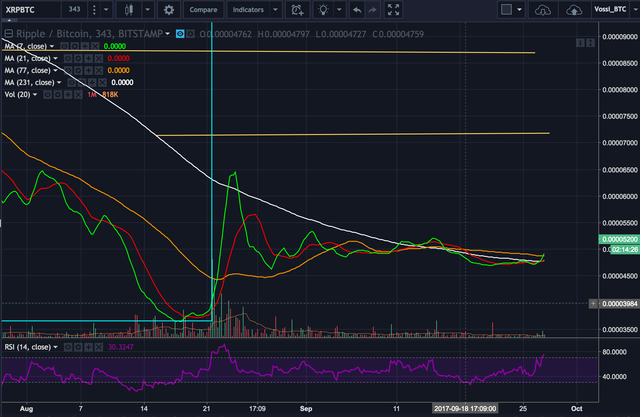Image resolution: width=640 pixels, height=417 pixels.
Task: Click plus icon on MA (21, close)
Action: coord(89,58)
